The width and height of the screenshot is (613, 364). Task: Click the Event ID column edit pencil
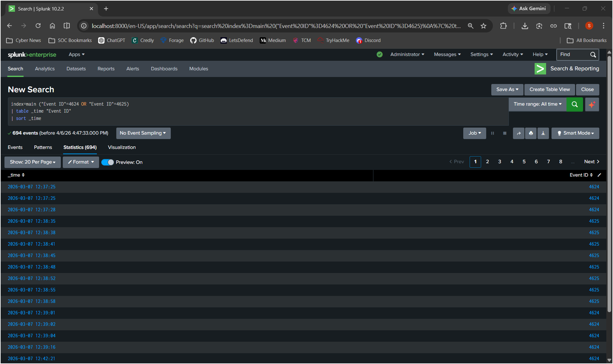pos(599,175)
